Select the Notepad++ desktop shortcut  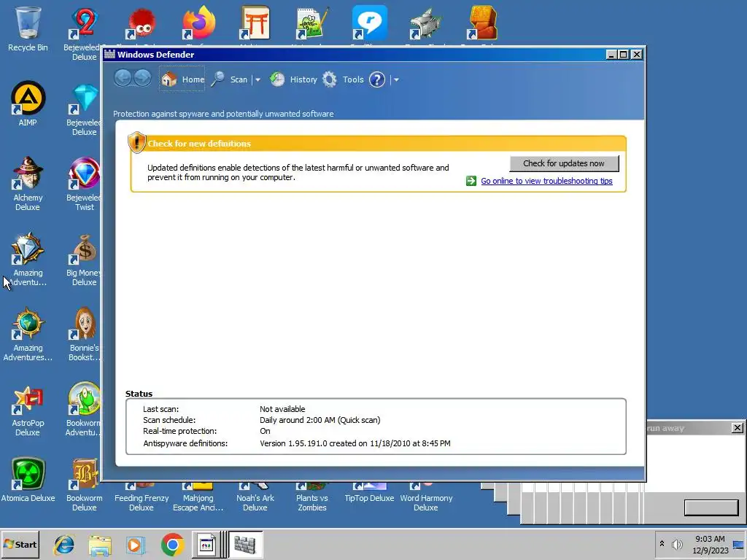point(312,23)
